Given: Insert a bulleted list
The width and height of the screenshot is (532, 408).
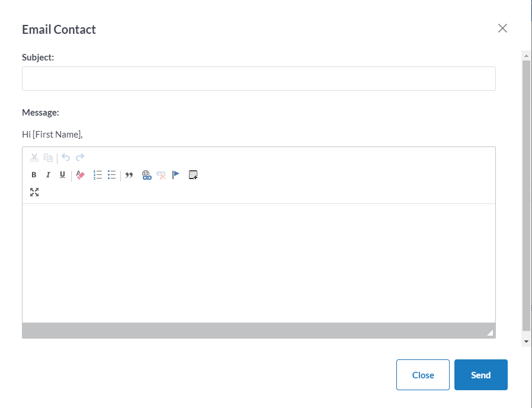Looking at the screenshot, I should 111,175.
